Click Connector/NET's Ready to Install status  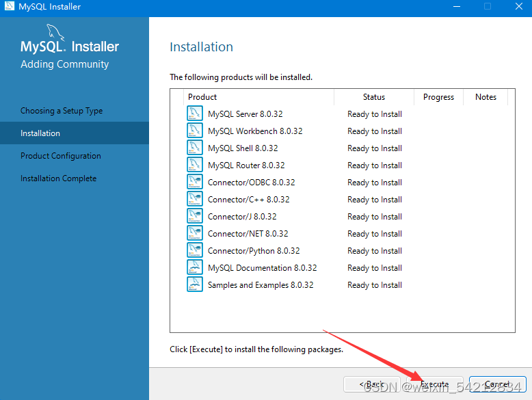[375, 234]
